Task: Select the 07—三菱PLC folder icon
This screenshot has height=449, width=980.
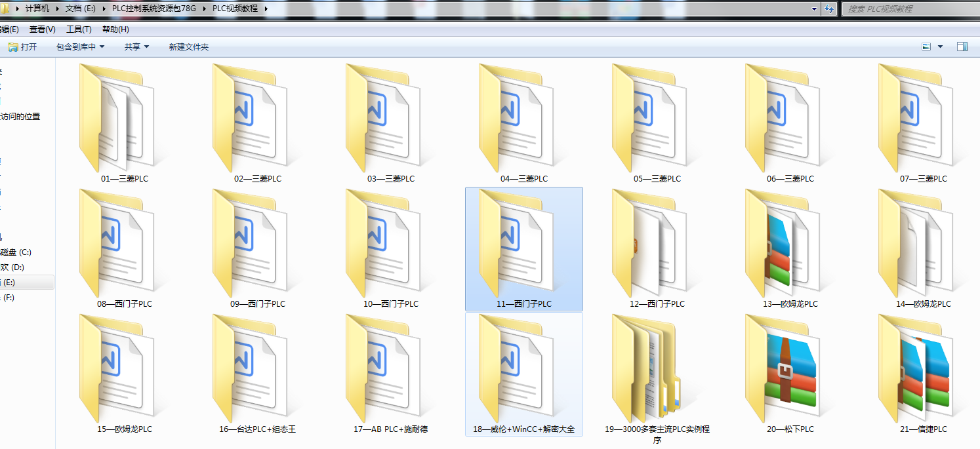Action: [x=916, y=117]
